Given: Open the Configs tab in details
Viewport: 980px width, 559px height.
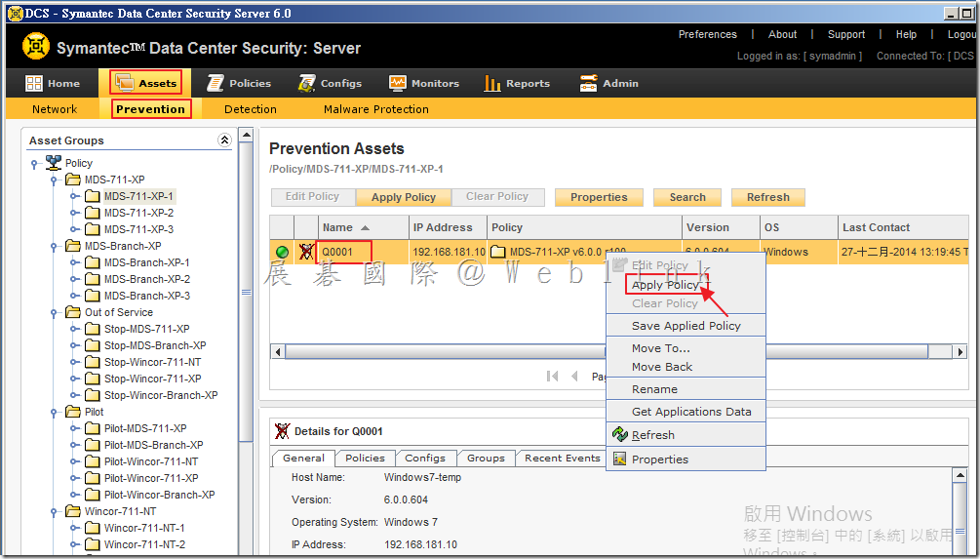Looking at the screenshot, I should tap(425, 458).
